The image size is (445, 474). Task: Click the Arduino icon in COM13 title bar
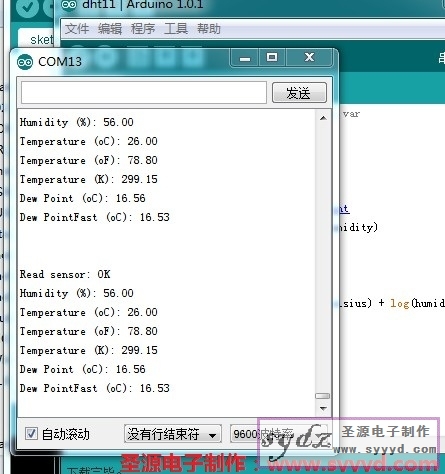coord(25,62)
